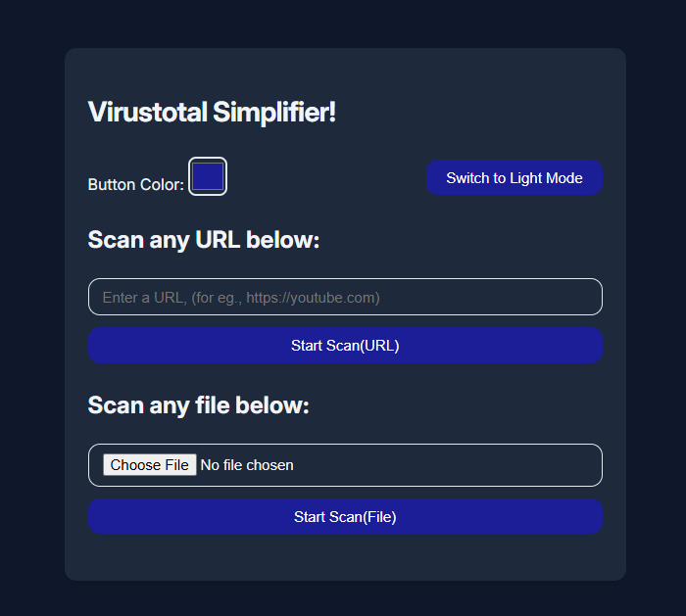This screenshot has width=686, height=616.
Task: Click the Virustotal Simplifier! title
Action: point(212,113)
